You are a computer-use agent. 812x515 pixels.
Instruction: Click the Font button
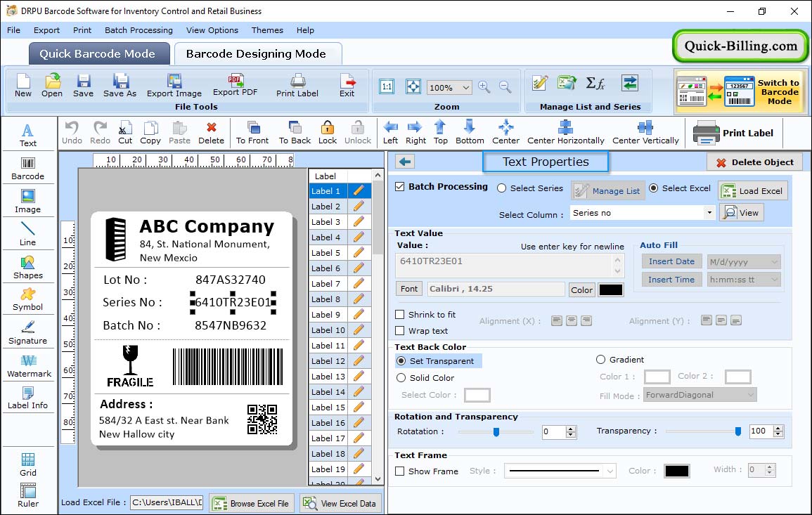tap(409, 289)
